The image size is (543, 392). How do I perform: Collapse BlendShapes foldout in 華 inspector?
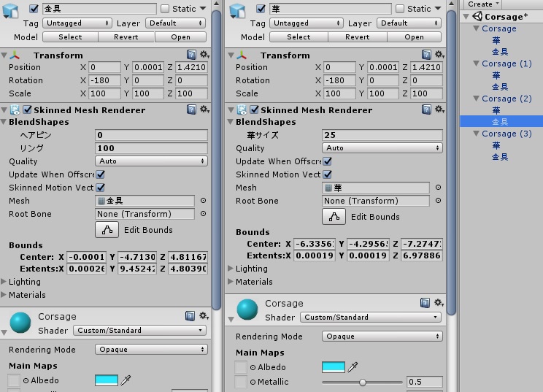tap(231, 122)
